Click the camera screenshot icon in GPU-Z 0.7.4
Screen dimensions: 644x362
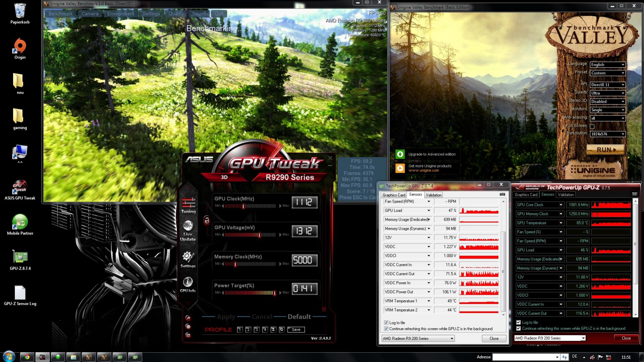click(502, 194)
